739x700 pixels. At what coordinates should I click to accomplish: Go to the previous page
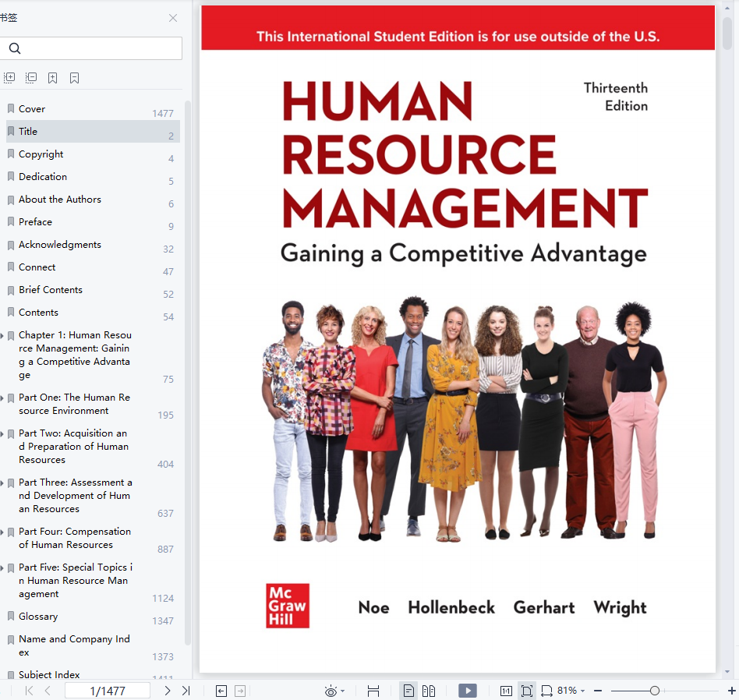[48, 691]
